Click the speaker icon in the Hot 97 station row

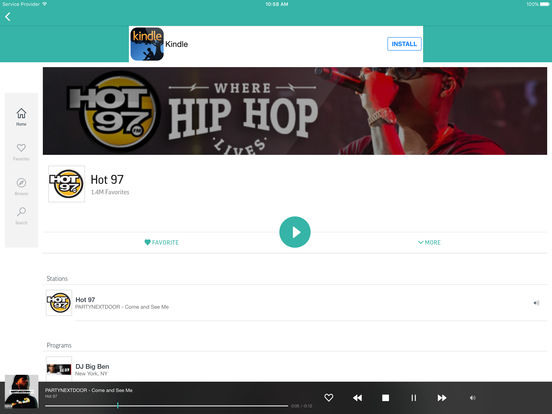coord(536,303)
